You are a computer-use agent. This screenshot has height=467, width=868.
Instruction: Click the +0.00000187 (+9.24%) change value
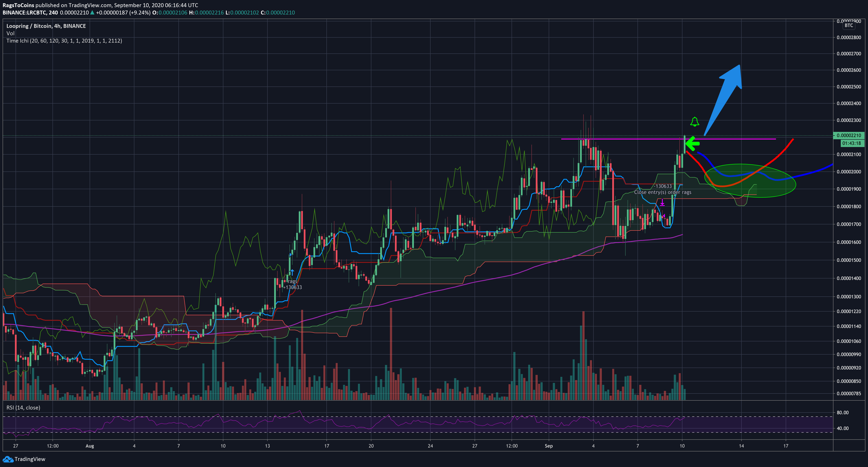point(123,13)
